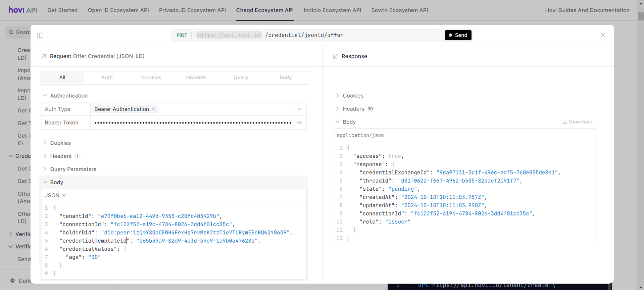Open the JSON body format dropdown
The width and height of the screenshot is (644, 290).
point(55,195)
